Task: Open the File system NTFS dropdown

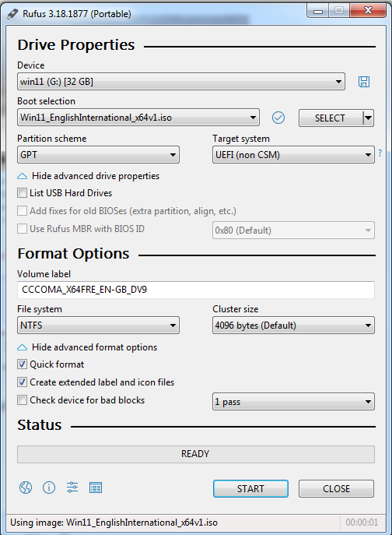Action: point(98,326)
